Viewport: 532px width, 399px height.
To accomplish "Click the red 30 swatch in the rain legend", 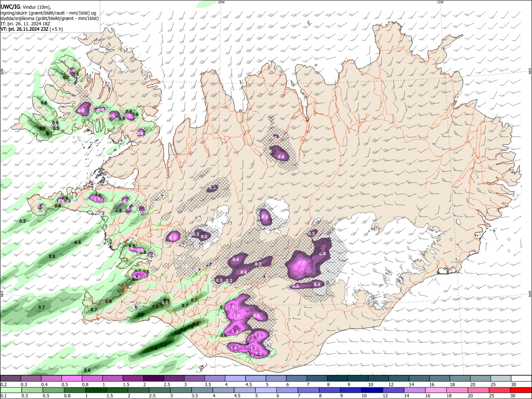I will tap(520, 390).
